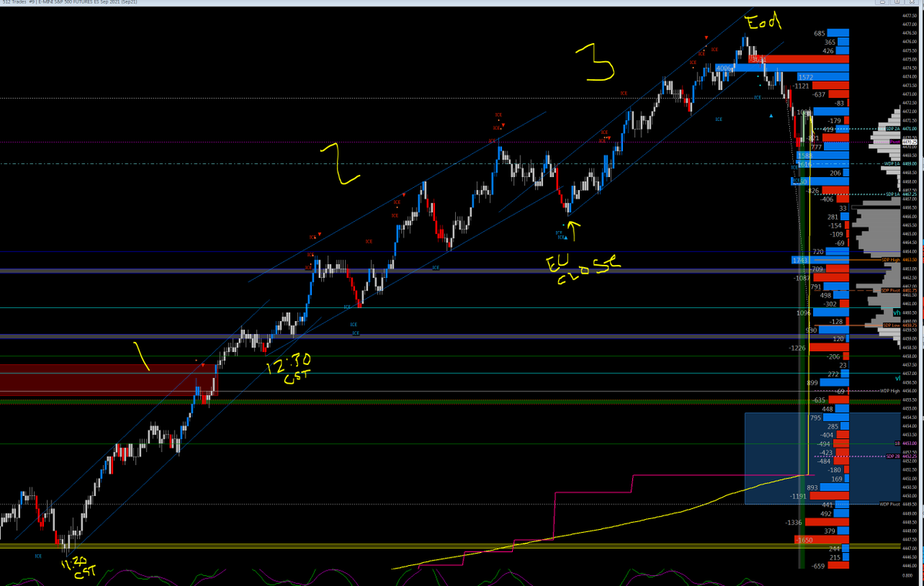Click the vl value area low marker
The image size is (924, 586).
pos(898,378)
